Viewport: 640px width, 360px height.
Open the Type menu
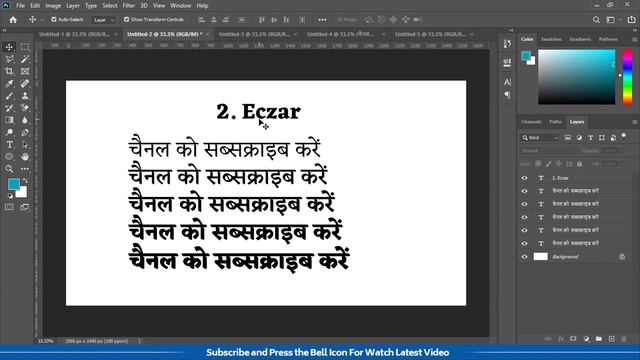coord(91,6)
